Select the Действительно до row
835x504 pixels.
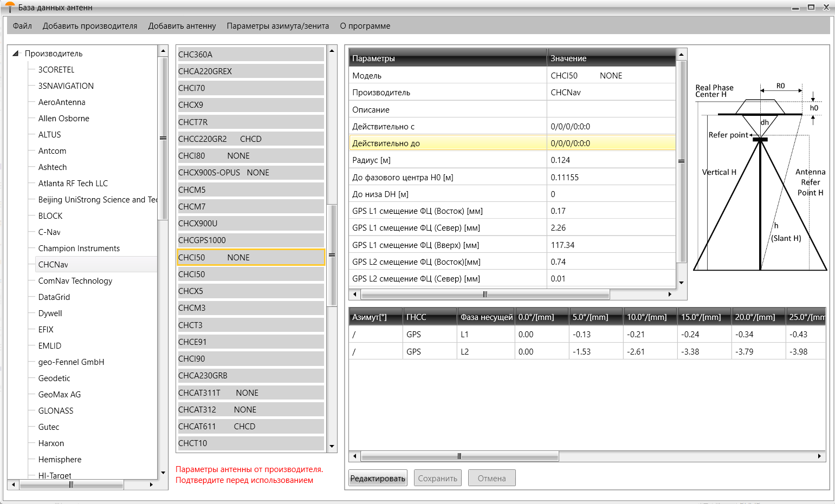pyautogui.click(x=513, y=143)
